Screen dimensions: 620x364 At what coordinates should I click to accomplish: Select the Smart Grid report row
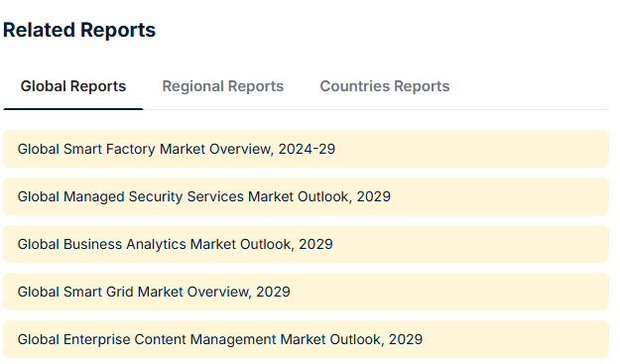point(307,292)
